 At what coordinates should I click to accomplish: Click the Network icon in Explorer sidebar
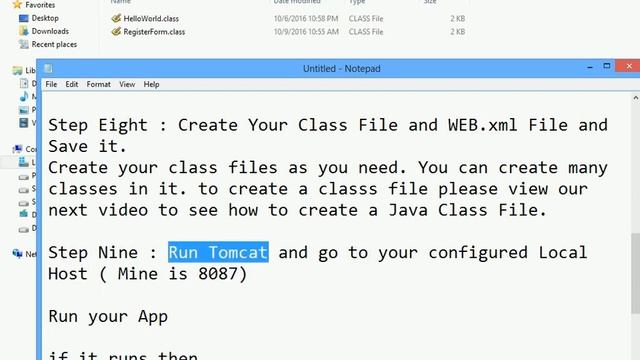click(17, 253)
